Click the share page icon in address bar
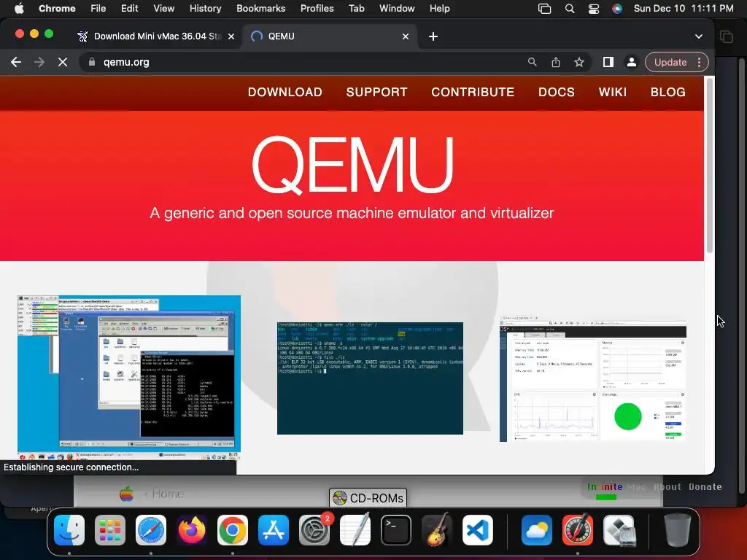 point(555,62)
